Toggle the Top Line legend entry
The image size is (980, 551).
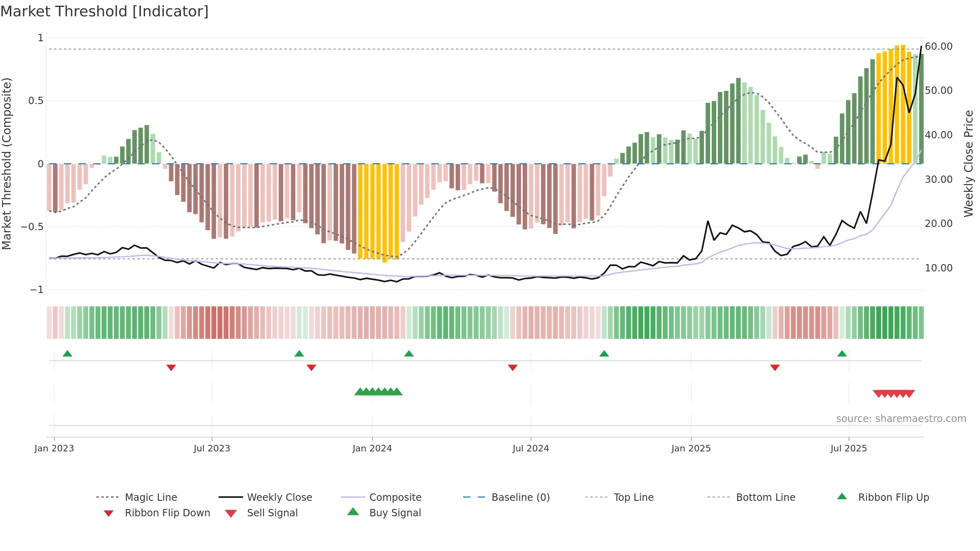tap(619, 497)
